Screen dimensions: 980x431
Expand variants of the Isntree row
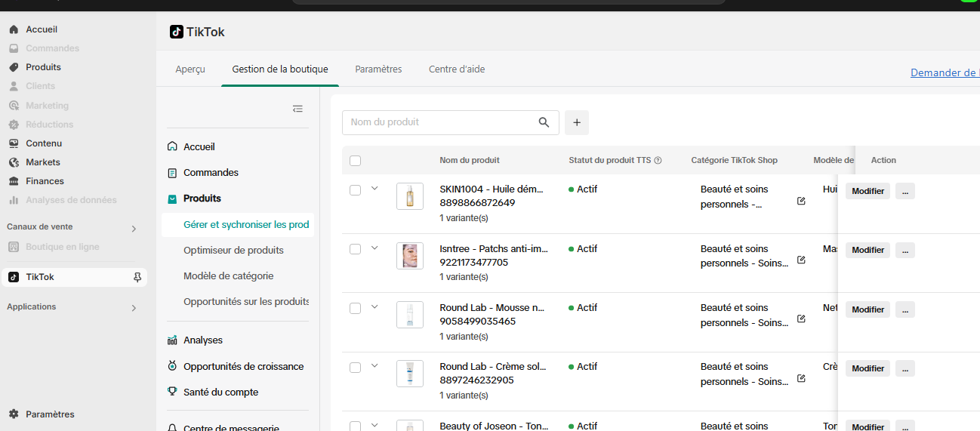click(374, 248)
